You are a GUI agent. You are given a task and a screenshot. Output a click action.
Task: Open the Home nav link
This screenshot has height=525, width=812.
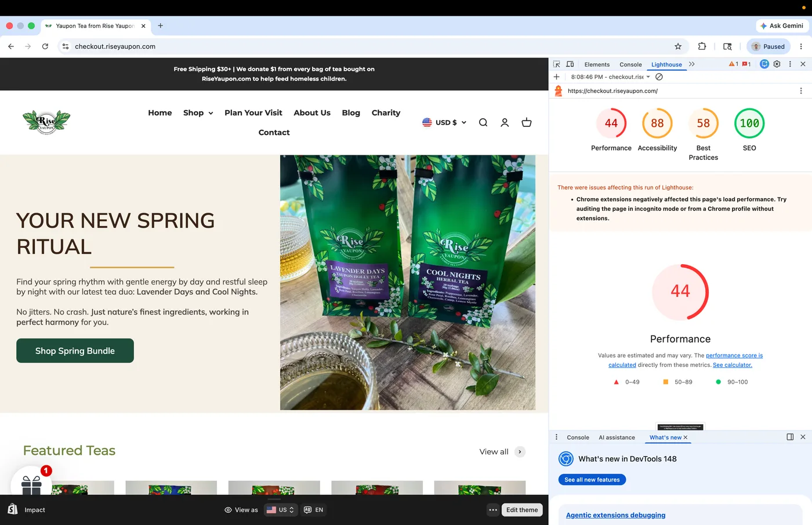point(159,112)
